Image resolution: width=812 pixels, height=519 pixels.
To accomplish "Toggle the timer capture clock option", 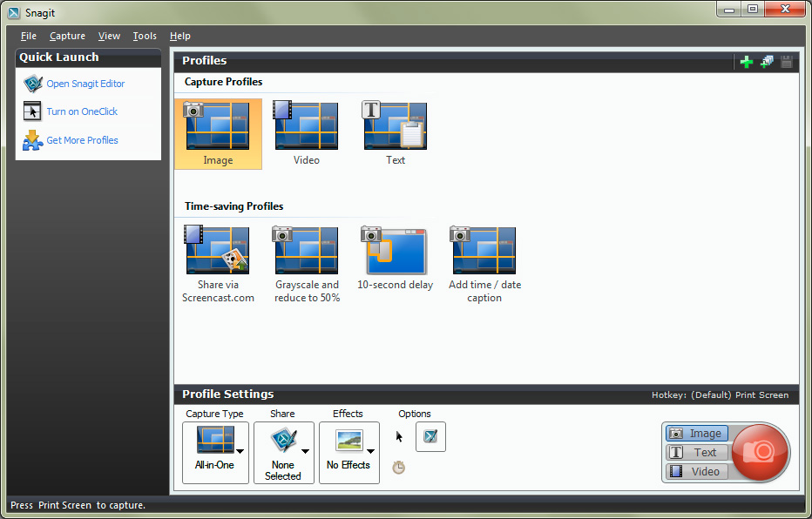I will (399, 468).
